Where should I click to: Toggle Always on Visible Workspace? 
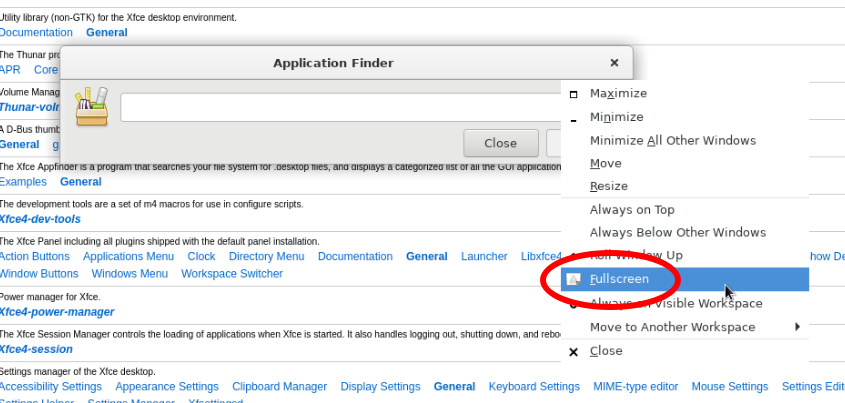(x=676, y=304)
